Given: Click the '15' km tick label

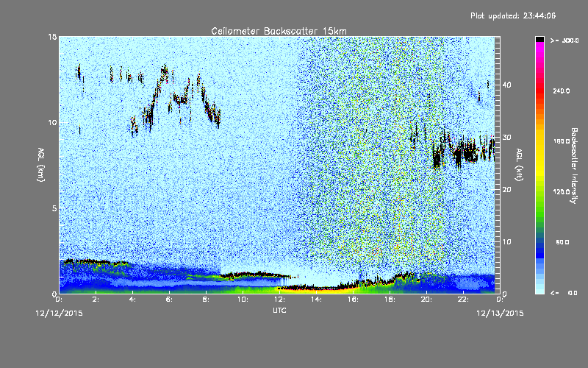Looking at the screenshot, I should [52, 37].
